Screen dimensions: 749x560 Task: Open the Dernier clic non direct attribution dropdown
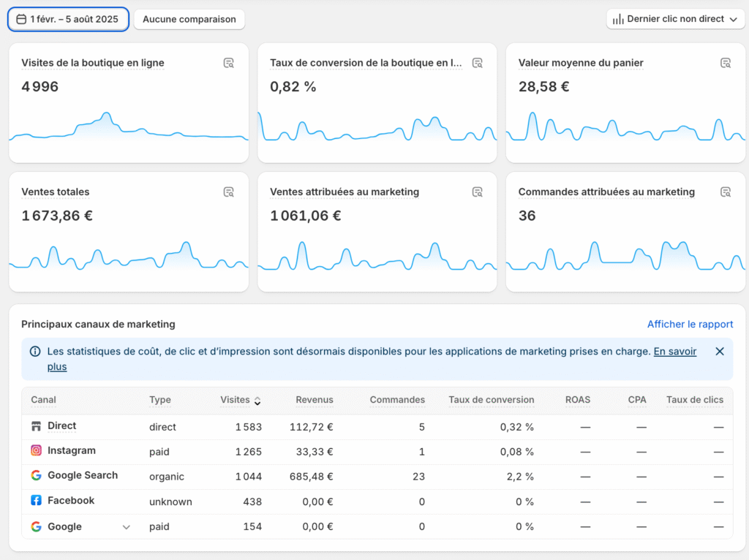click(675, 19)
